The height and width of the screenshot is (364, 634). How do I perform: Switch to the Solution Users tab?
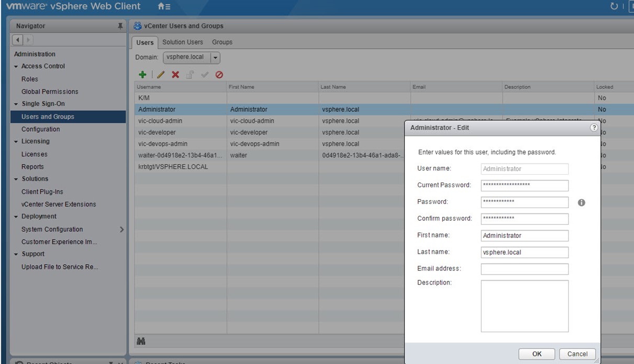pos(183,42)
